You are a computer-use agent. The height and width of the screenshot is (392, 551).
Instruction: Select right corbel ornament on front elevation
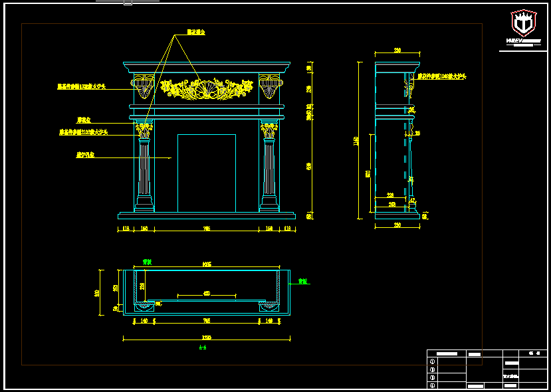(x=269, y=86)
